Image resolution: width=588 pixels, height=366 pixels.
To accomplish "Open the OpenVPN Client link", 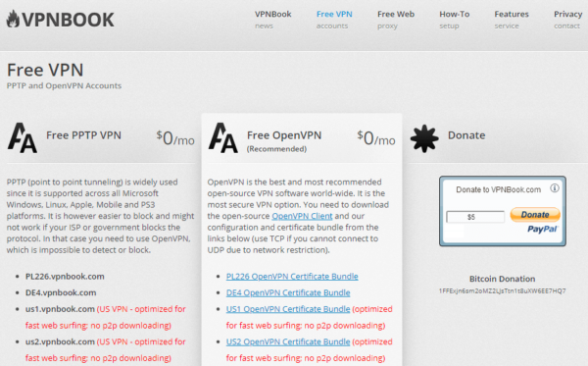I will point(302,216).
